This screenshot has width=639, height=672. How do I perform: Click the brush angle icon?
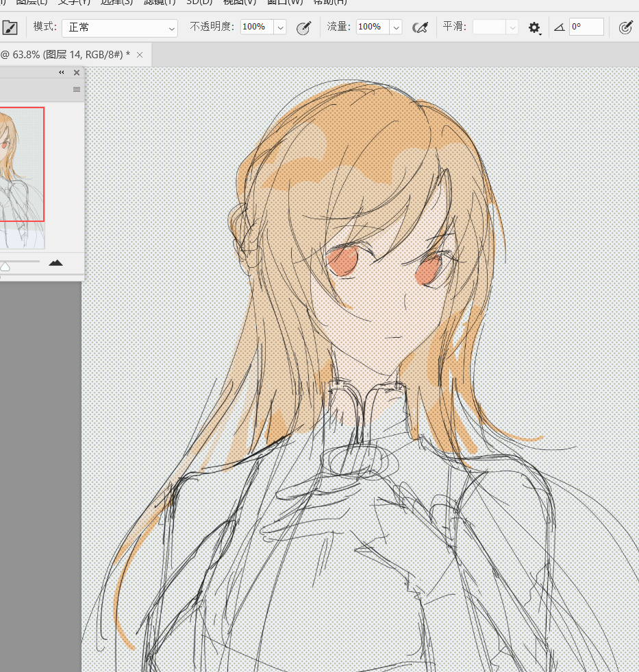point(560,27)
